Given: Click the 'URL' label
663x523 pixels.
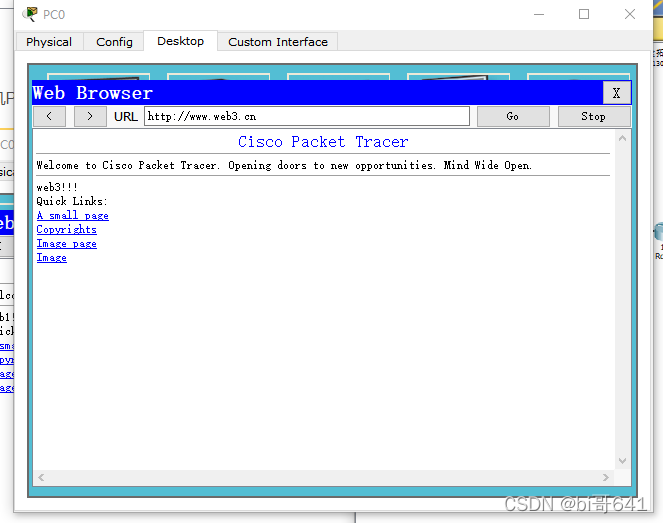Looking at the screenshot, I should click(x=126, y=117).
